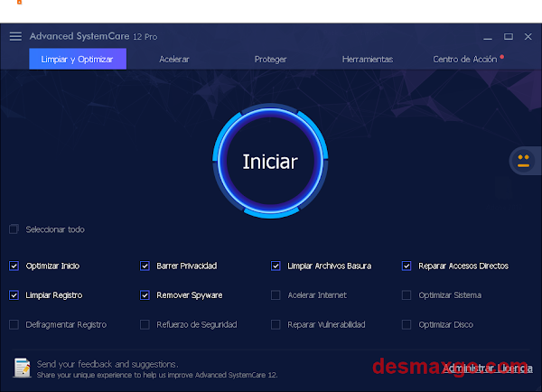Minimize the Advanced SystemCare window
This screenshot has height=392, width=542.
pyautogui.click(x=488, y=37)
